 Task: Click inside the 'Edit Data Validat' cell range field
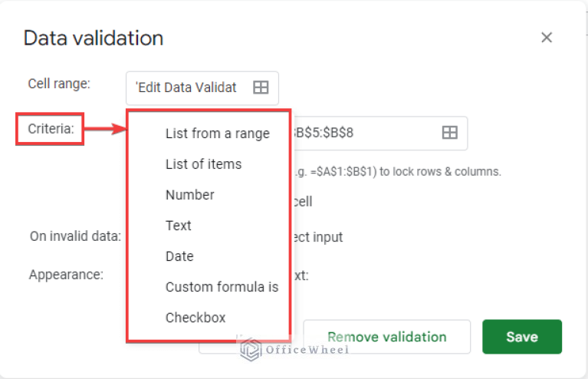click(202, 87)
